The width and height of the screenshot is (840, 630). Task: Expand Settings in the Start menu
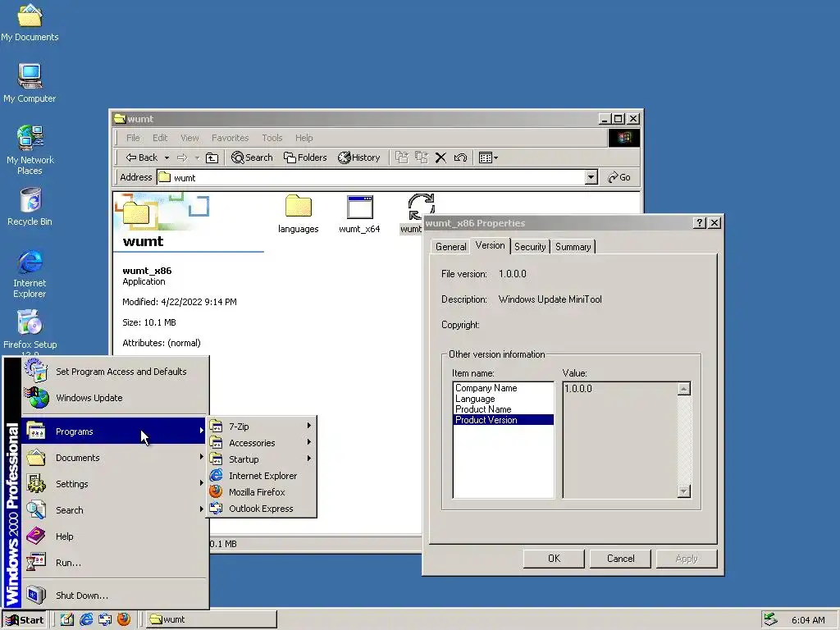115,484
